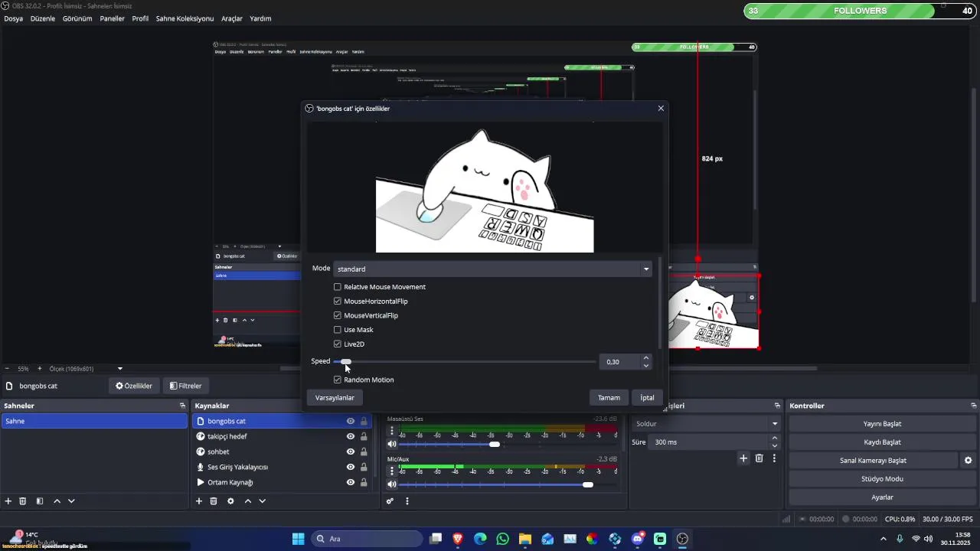The width and height of the screenshot is (980, 551).
Task: Decrease Süre duration down arrow
Action: 774,446
